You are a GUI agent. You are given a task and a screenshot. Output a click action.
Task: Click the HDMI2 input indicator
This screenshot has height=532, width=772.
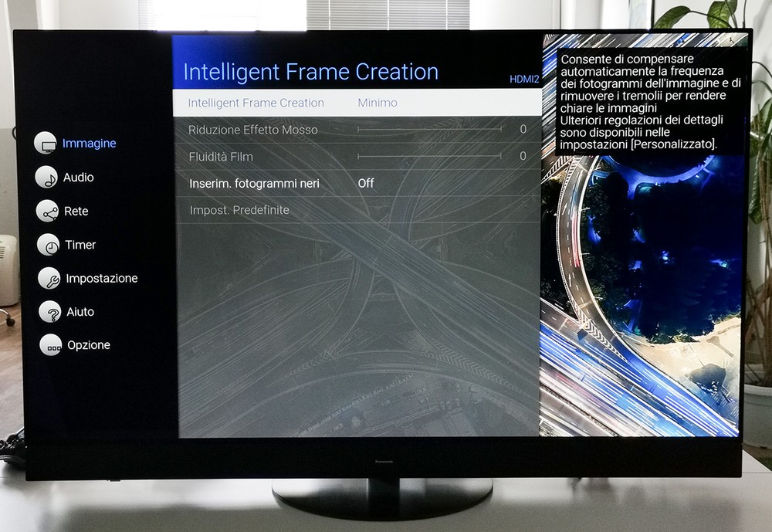524,80
